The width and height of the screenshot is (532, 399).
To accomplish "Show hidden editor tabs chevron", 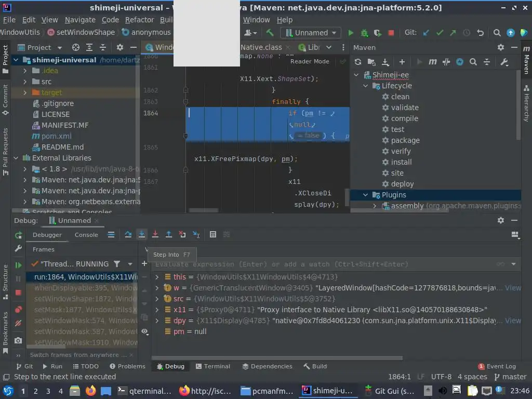I will tap(329, 47).
